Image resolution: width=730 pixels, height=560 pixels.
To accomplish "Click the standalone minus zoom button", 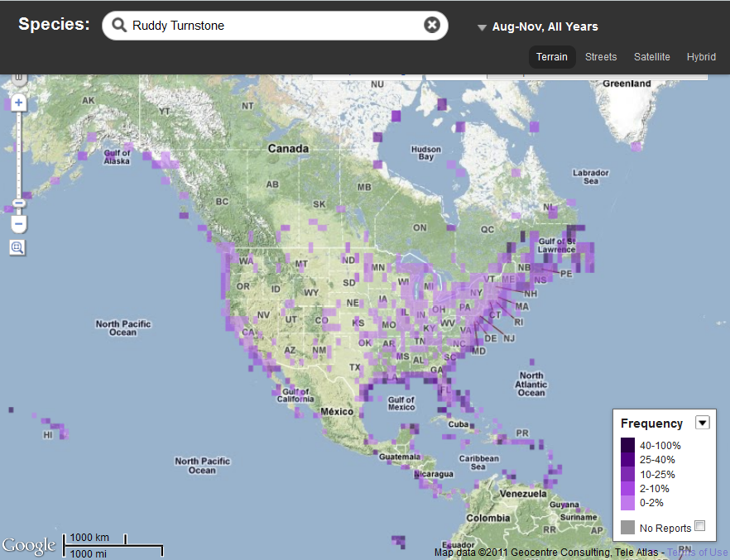I will tap(18, 223).
